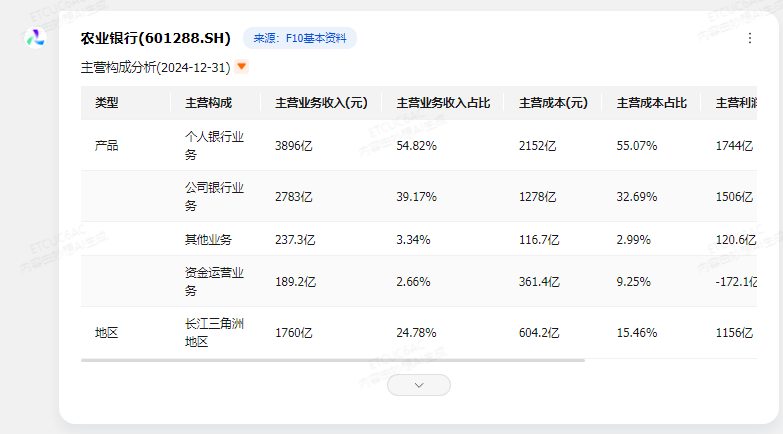783x434 pixels.
Task: Click the 主营构成分析(2024-12-31) date label
Action: (155, 67)
